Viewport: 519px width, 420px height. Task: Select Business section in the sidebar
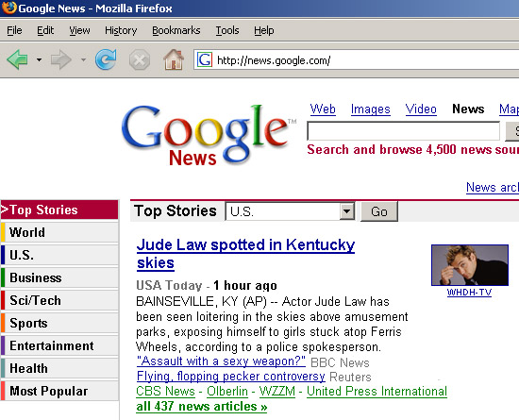pos(59,277)
